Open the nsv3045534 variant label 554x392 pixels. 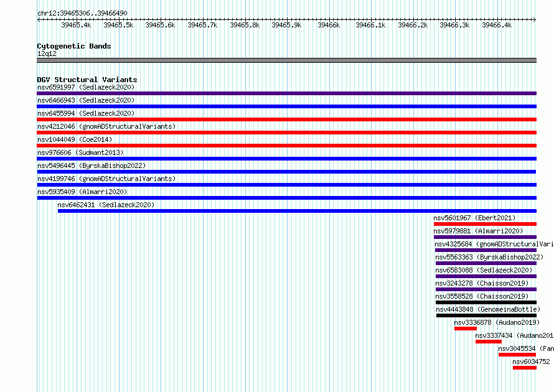click(526, 348)
